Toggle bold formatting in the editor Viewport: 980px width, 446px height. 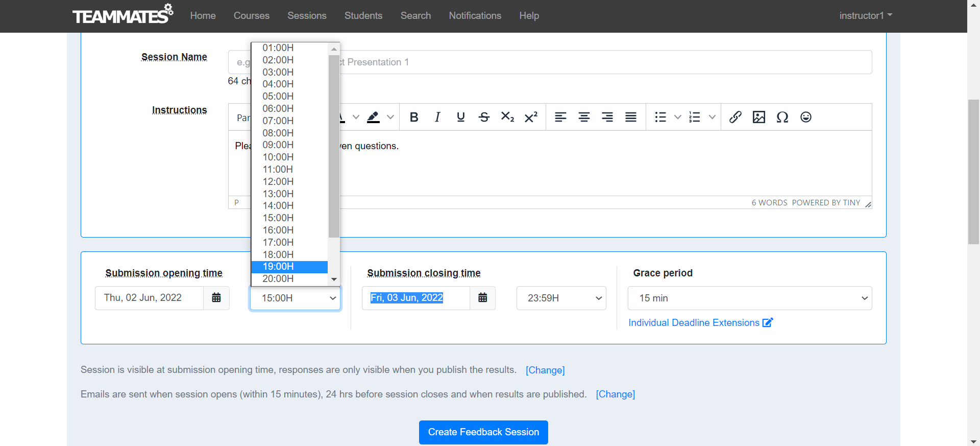click(414, 118)
